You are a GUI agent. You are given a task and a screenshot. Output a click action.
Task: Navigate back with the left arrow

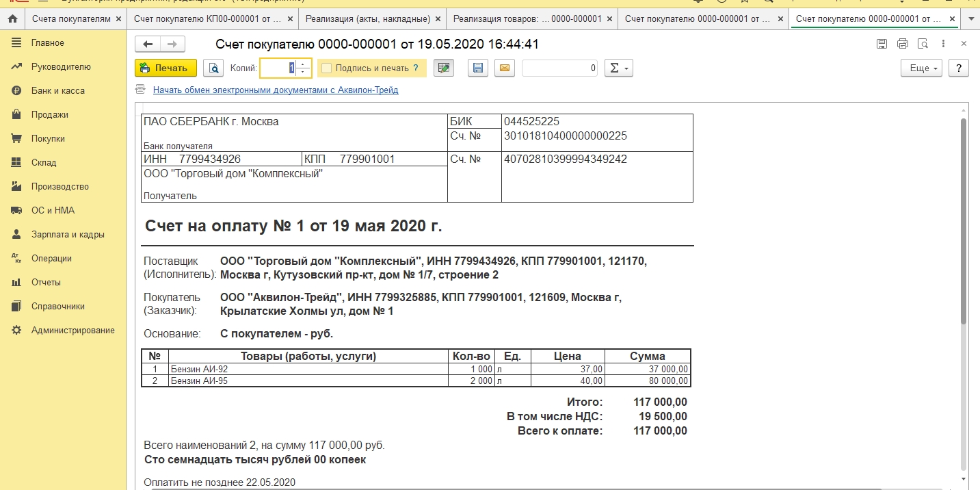pos(148,44)
